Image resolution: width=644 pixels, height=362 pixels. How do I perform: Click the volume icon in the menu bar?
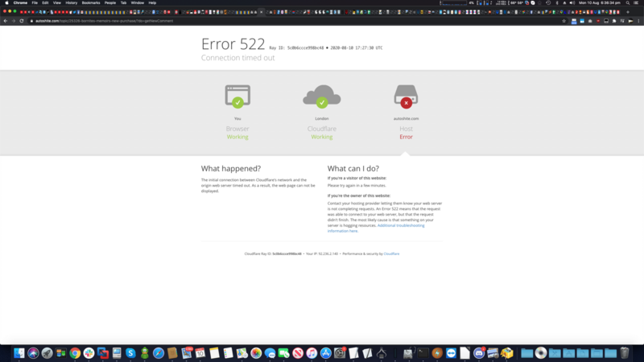click(572, 3)
